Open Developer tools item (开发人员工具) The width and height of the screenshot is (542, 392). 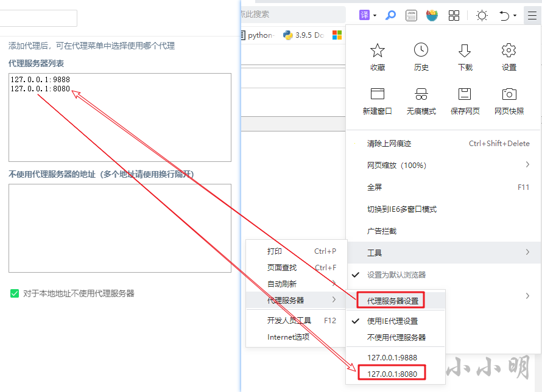[296, 321]
